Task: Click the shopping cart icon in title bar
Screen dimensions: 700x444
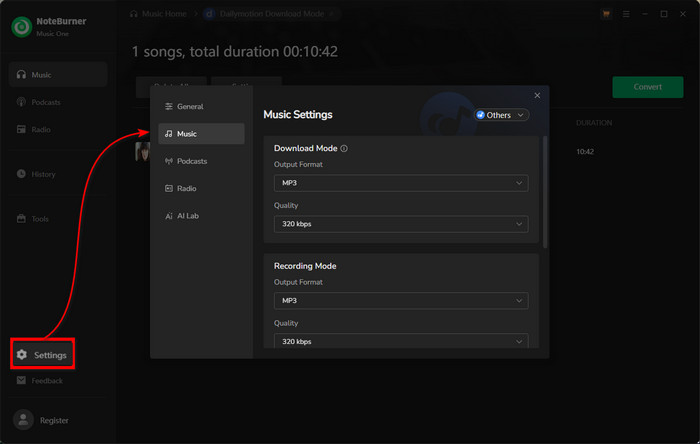Action: click(606, 14)
